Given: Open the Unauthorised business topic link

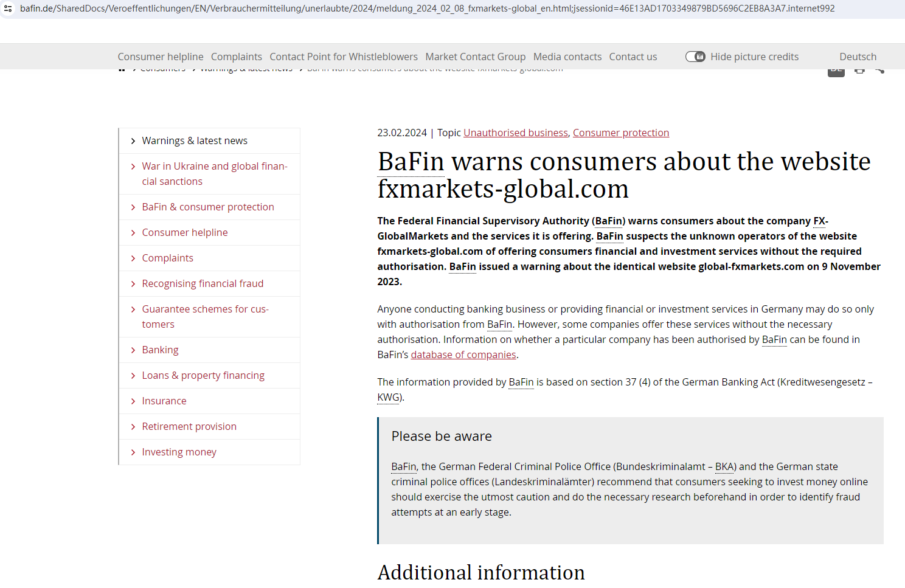Looking at the screenshot, I should [516, 133].
